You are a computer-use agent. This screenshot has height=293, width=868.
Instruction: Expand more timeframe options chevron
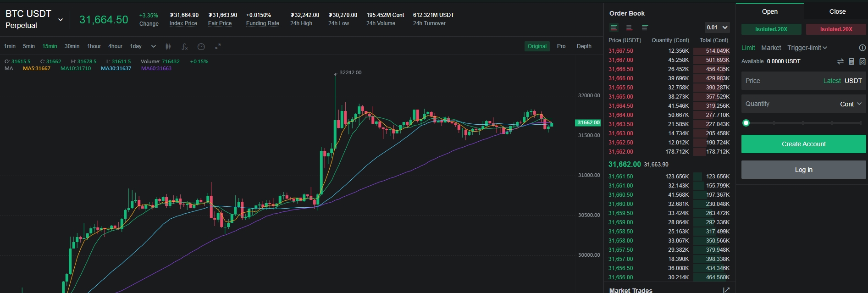(x=153, y=46)
